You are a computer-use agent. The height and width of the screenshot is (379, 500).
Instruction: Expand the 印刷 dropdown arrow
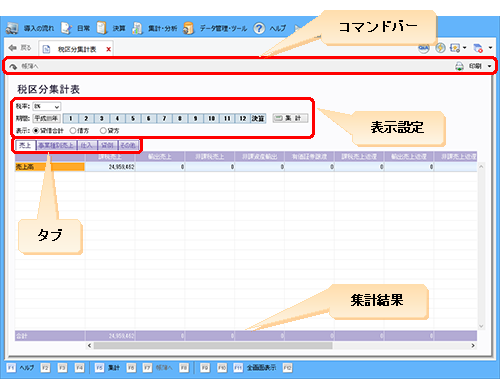[x=489, y=66]
